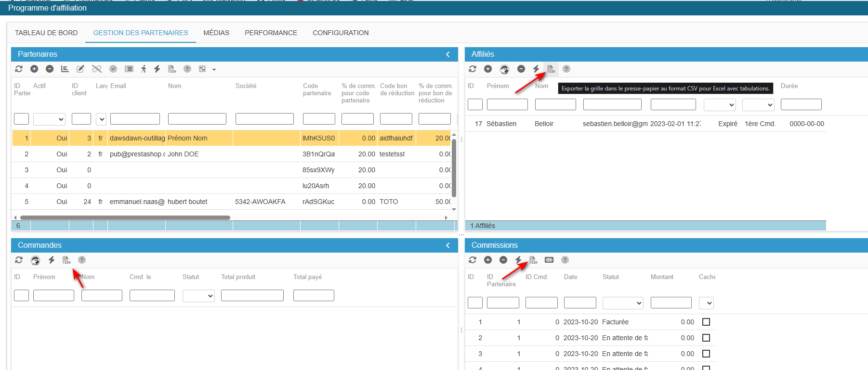
Task: Open the Lang filter dropdown in Partenaires
Action: pyautogui.click(x=101, y=119)
